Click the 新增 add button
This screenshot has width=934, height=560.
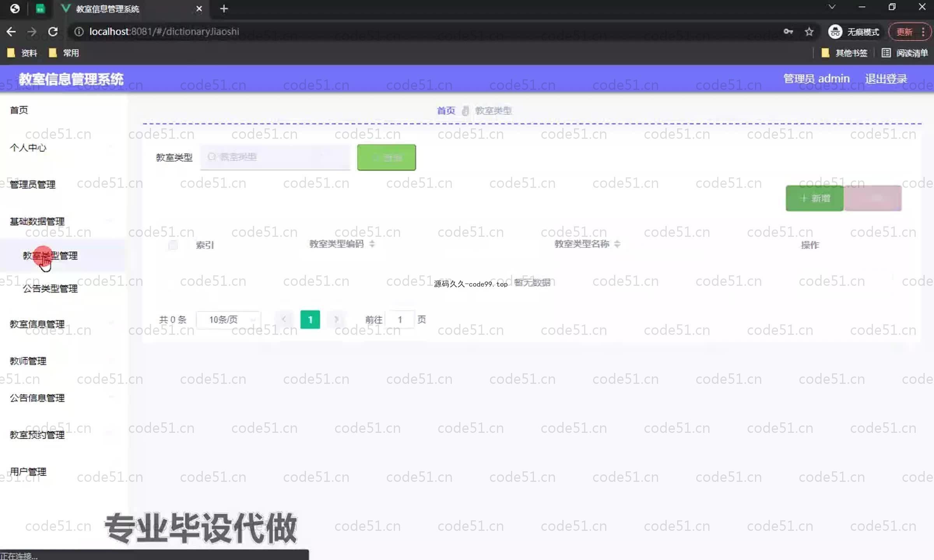(x=815, y=198)
